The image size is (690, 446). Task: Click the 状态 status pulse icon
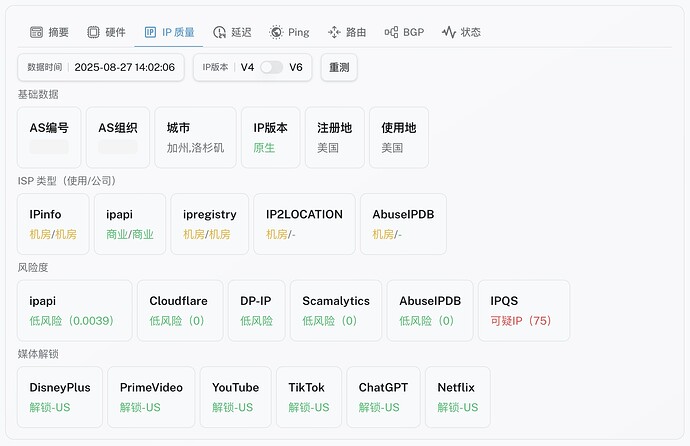[x=449, y=32]
